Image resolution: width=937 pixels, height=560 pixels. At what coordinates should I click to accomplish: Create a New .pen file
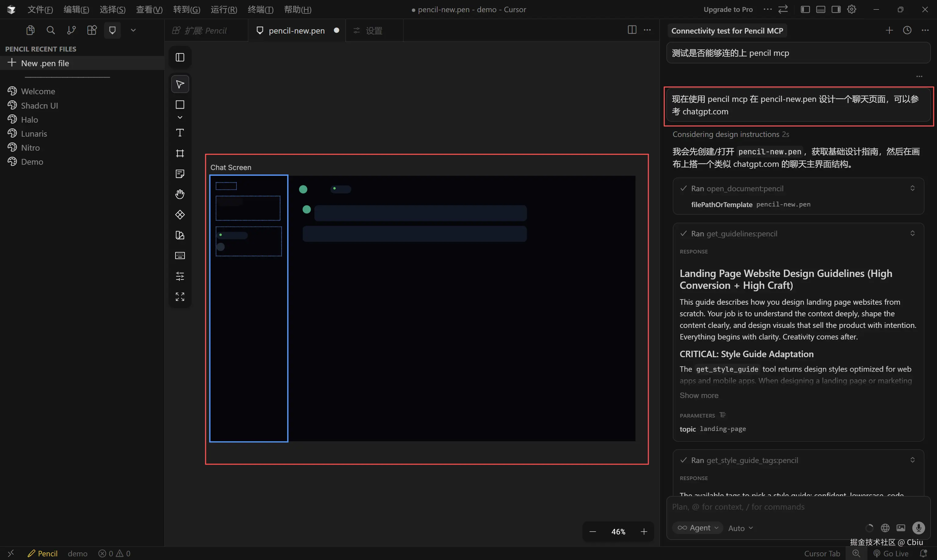45,63
